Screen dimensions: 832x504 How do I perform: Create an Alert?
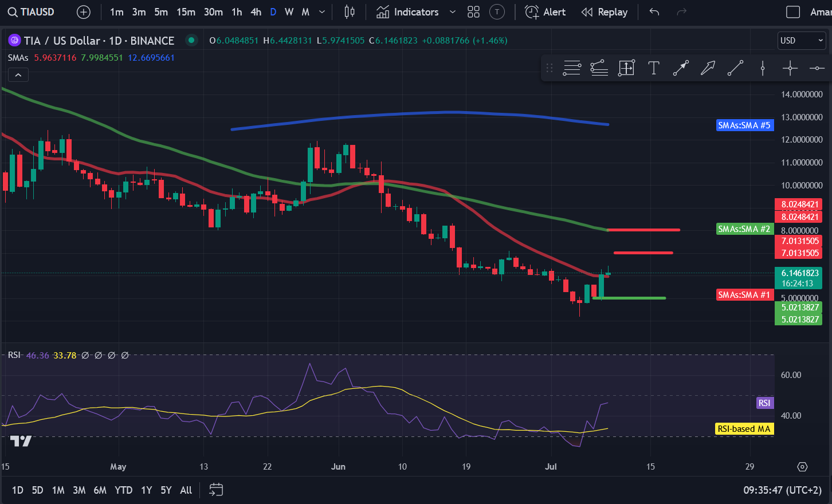click(545, 12)
